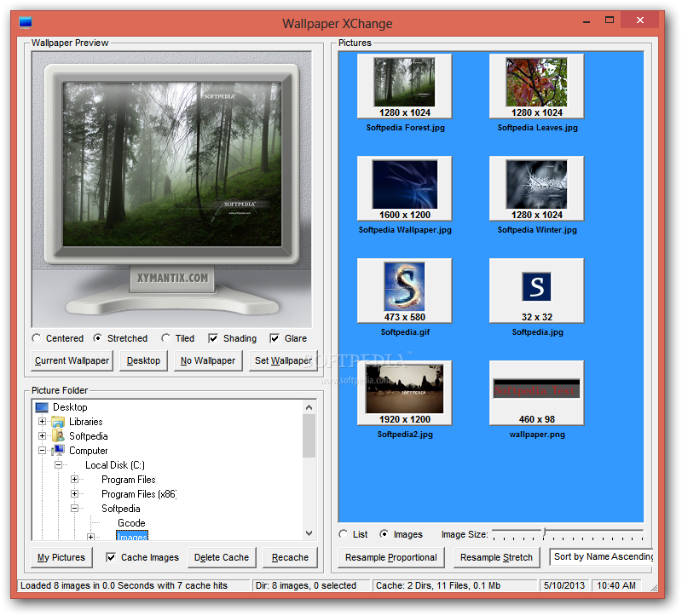Viewport: 682px width, 616px height.
Task: Select Softpedia.jpg 32 x 32 thumbnail
Action: (537, 291)
